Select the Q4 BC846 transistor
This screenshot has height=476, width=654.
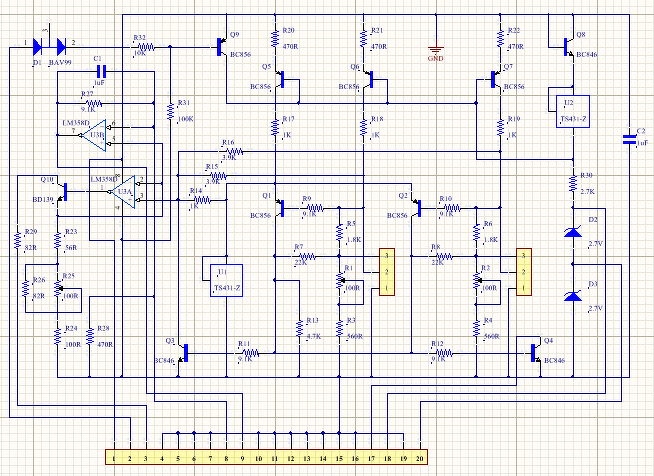(536, 354)
